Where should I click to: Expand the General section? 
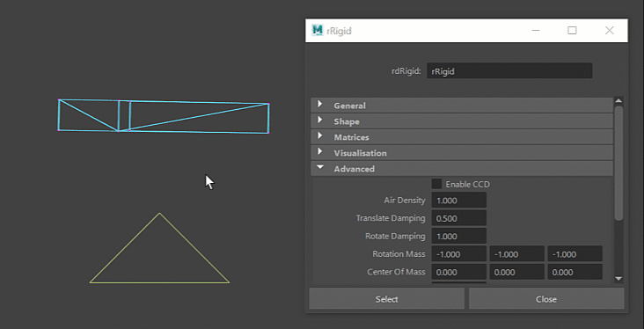pyautogui.click(x=462, y=106)
